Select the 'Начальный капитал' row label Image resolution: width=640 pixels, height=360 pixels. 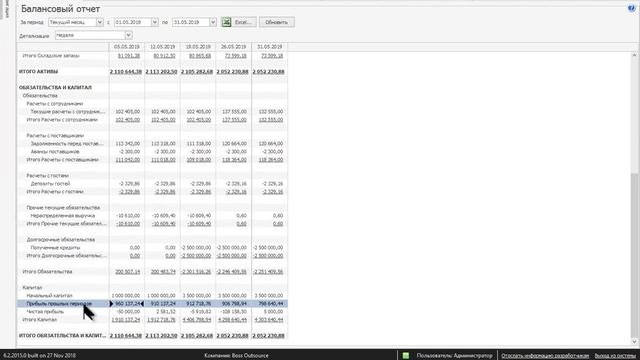[x=49, y=296]
